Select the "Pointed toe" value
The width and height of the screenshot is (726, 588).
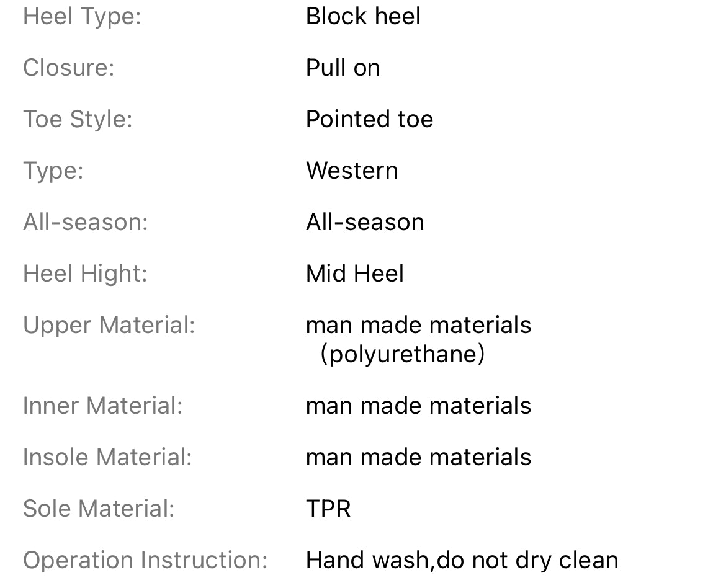pos(369,119)
